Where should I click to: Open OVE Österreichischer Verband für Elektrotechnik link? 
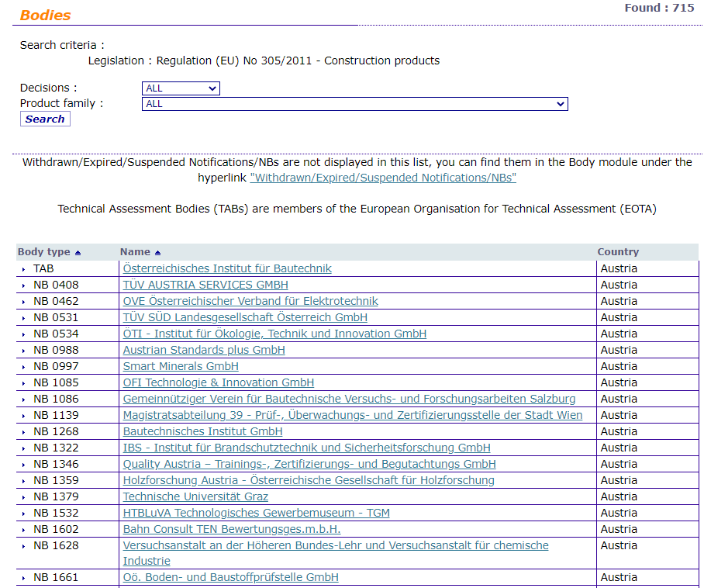coord(250,301)
